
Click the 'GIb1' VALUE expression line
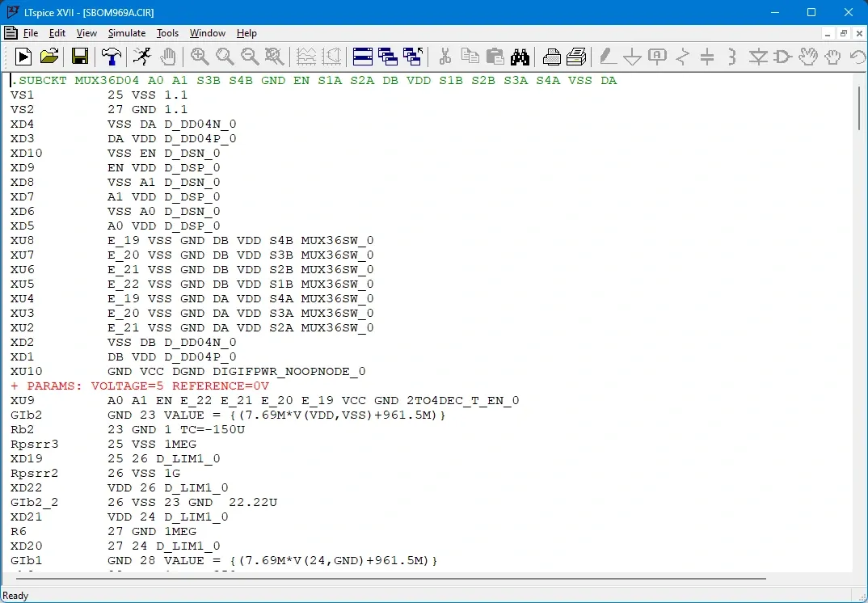click(x=224, y=560)
